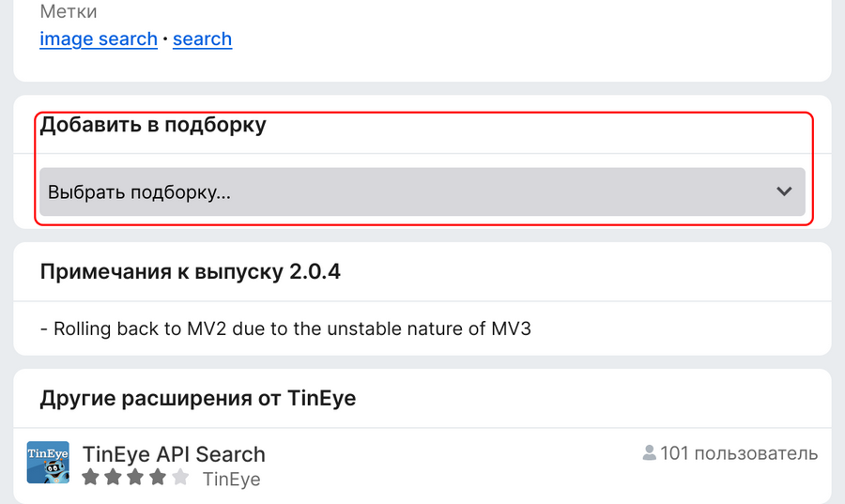Click the "Примечания к выпуску 2.0.4" heading

pos(191,271)
